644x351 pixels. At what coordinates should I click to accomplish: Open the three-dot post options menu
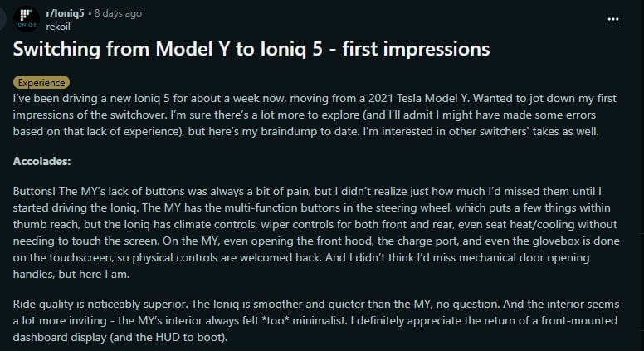613,18
